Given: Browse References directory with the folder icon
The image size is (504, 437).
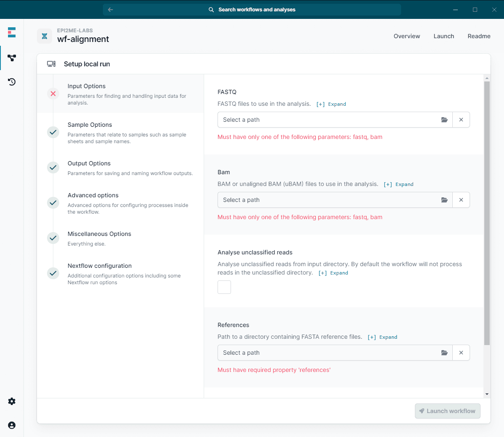Looking at the screenshot, I should (x=444, y=353).
